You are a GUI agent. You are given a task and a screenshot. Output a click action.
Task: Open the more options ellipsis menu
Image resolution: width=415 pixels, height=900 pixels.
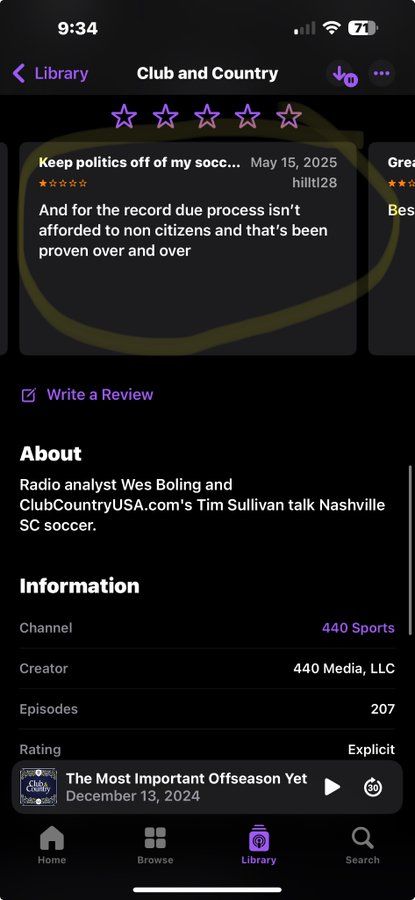click(x=381, y=73)
